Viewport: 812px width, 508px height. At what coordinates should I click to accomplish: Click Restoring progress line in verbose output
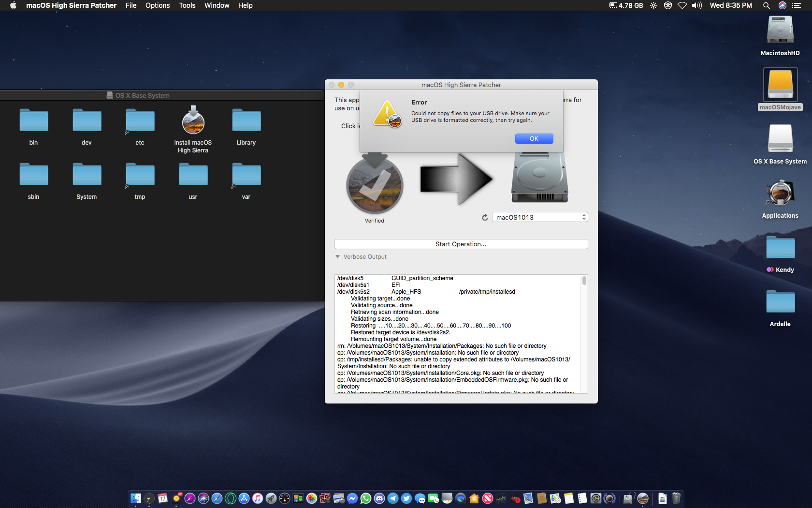coord(431,326)
